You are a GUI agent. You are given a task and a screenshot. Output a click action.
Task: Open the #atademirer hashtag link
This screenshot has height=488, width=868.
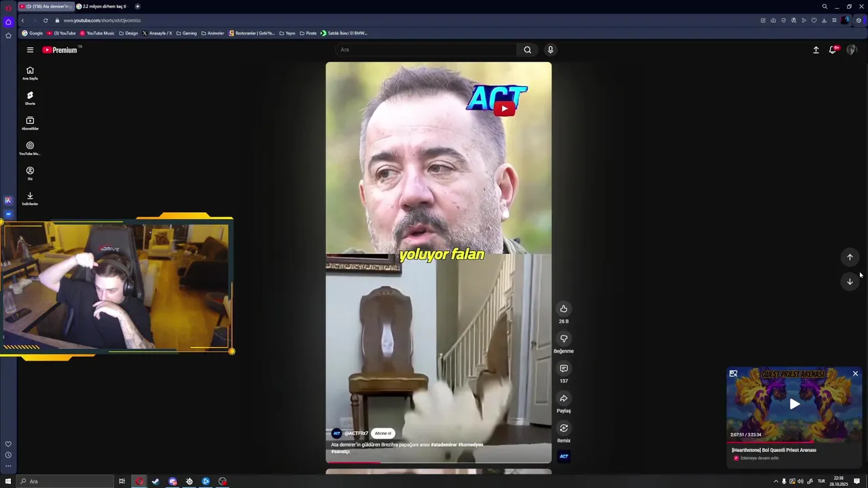click(x=443, y=445)
